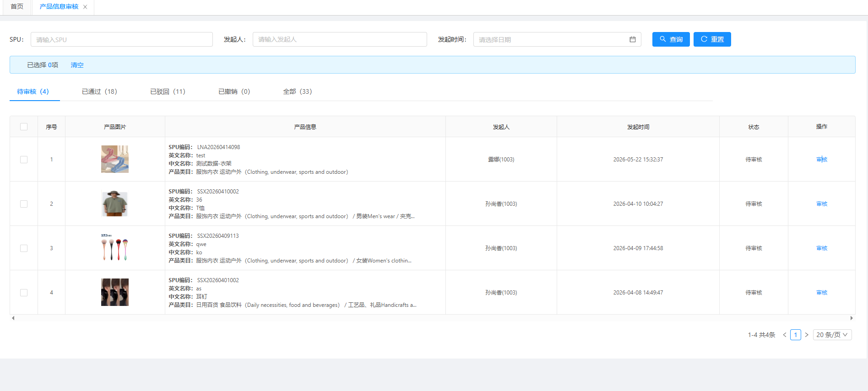The height and width of the screenshot is (391, 868).
Task: Check the checkbox for row 2
Action: pyautogui.click(x=24, y=204)
